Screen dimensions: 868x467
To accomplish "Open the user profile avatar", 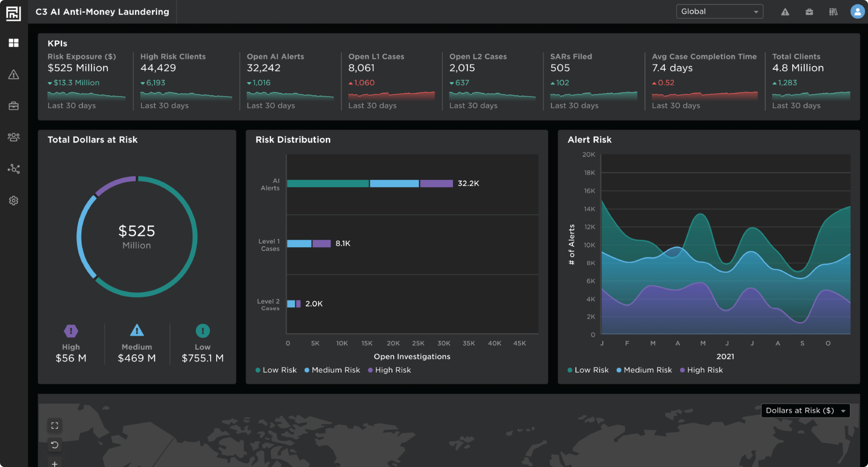I will (857, 11).
